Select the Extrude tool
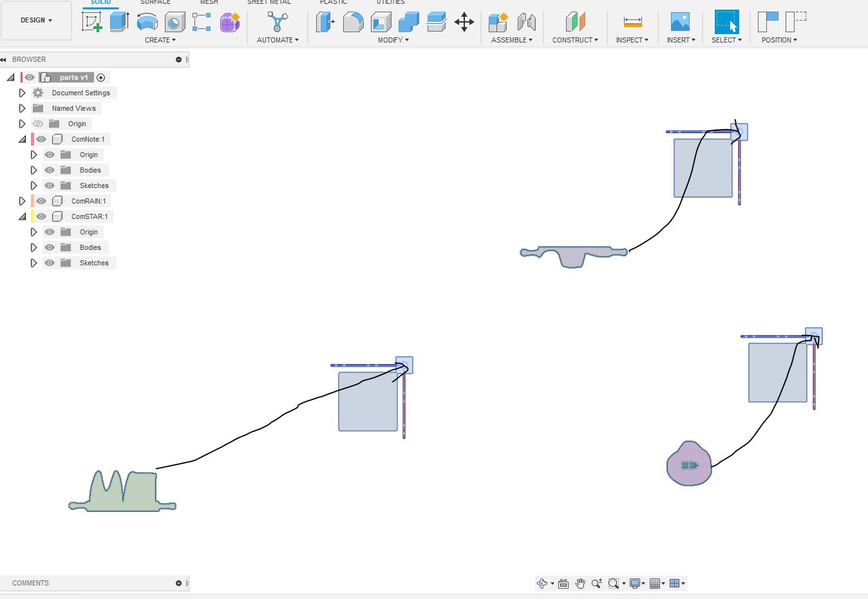The width and height of the screenshot is (868, 599). [118, 21]
